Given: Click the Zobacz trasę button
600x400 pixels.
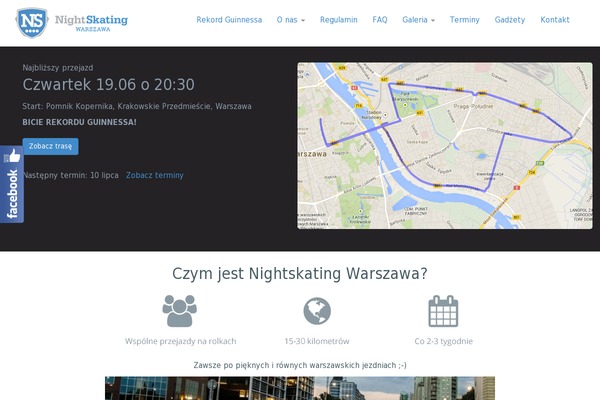Looking at the screenshot, I should coord(51,147).
